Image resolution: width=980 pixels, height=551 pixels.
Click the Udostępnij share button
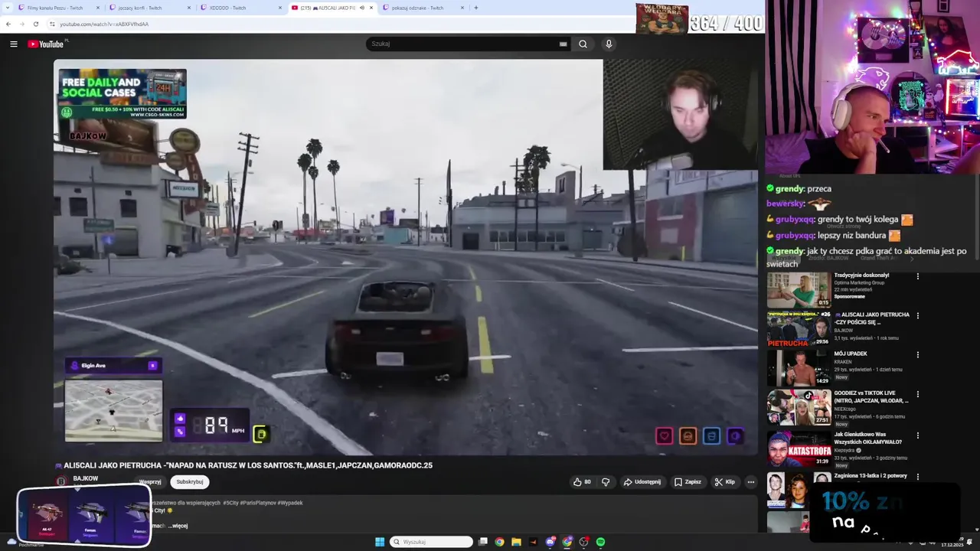(x=642, y=482)
